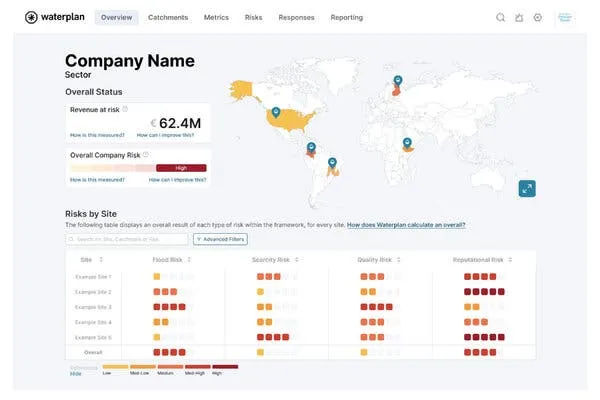The width and height of the screenshot is (600, 400).
Task: Click the map pin in northern South America
Action: (311, 147)
